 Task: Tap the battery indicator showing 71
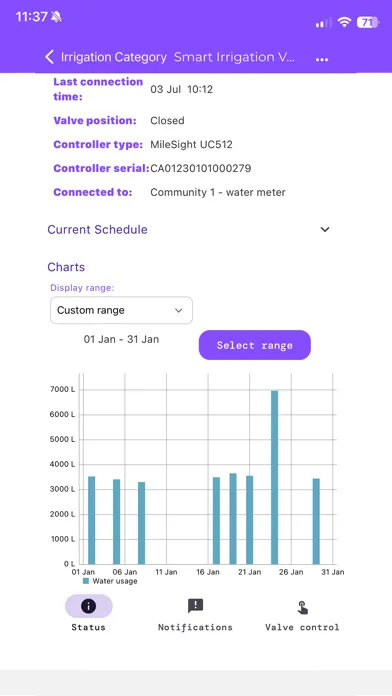(x=368, y=22)
